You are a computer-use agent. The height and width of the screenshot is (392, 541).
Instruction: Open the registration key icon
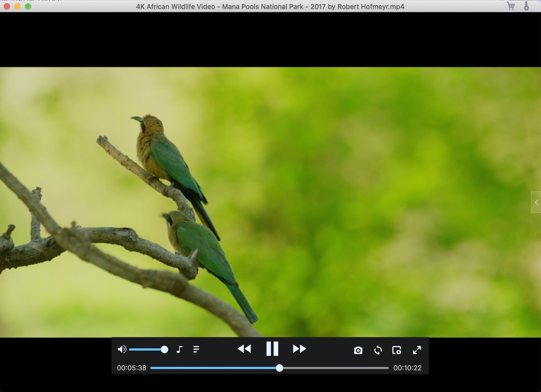pos(526,6)
